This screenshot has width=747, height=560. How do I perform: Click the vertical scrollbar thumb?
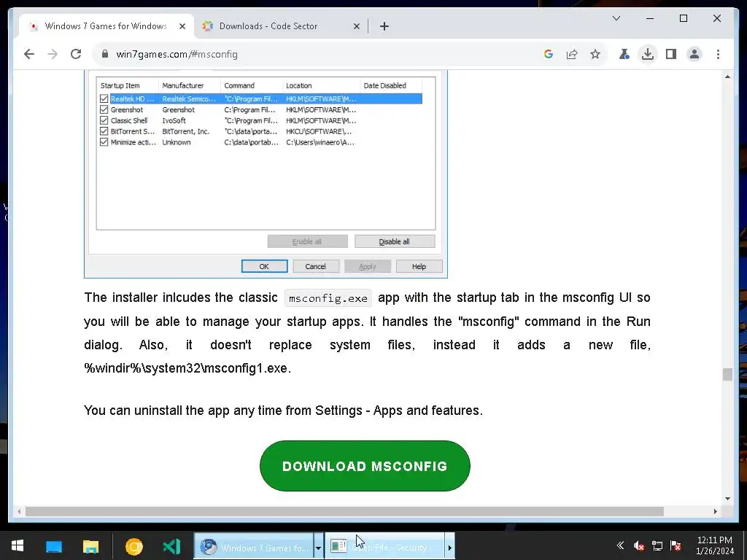tap(727, 374)
